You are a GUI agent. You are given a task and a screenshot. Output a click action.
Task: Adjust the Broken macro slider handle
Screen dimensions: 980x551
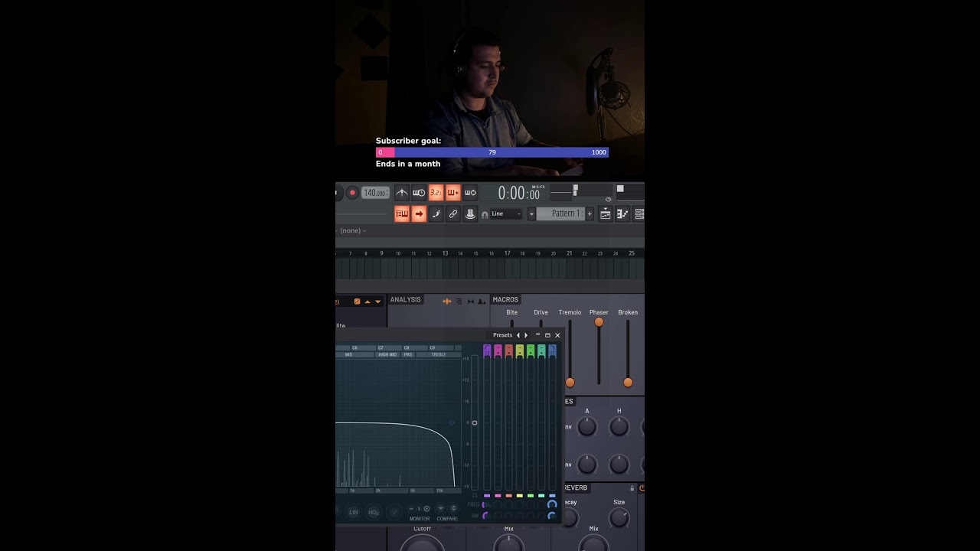click(x=628, y=382)
